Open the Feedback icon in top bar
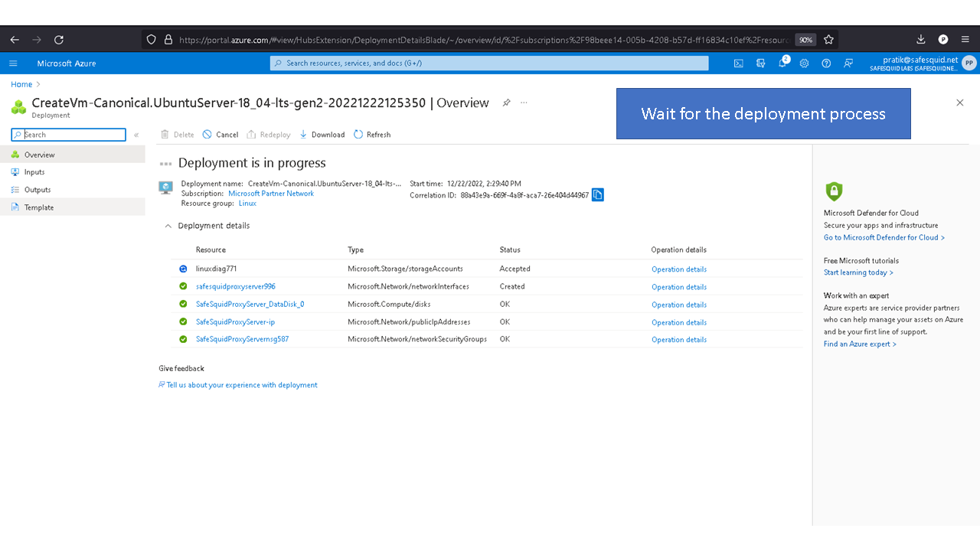The width and height of the screenshot is (980, 551). (x=848, y=64)
